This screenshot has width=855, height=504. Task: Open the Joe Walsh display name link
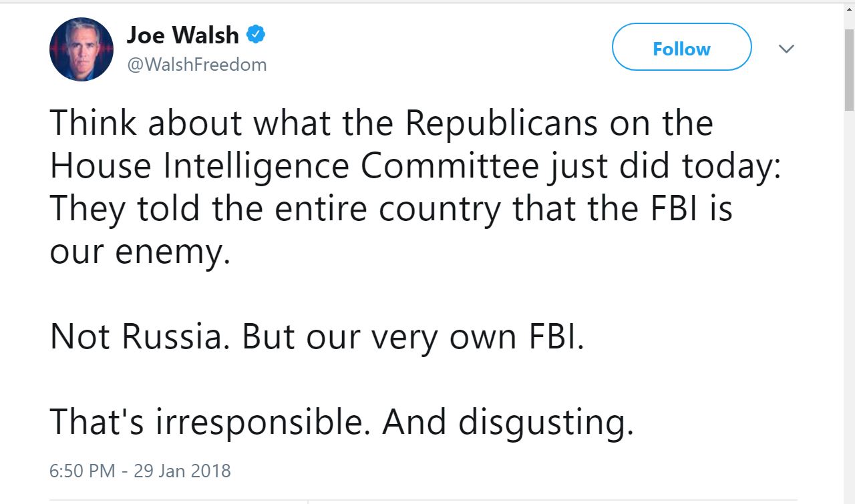click(182, 35)
